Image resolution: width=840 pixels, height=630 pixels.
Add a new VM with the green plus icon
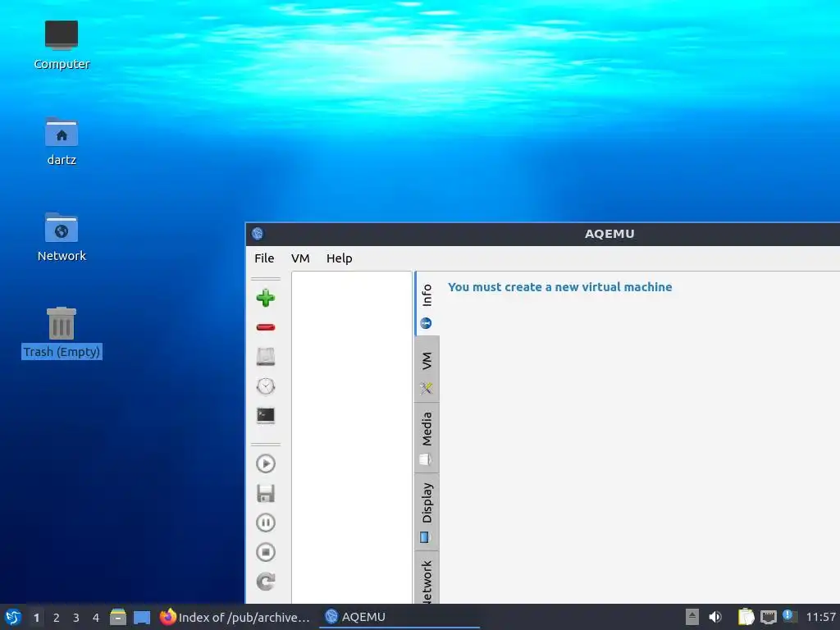coord(266,298)
